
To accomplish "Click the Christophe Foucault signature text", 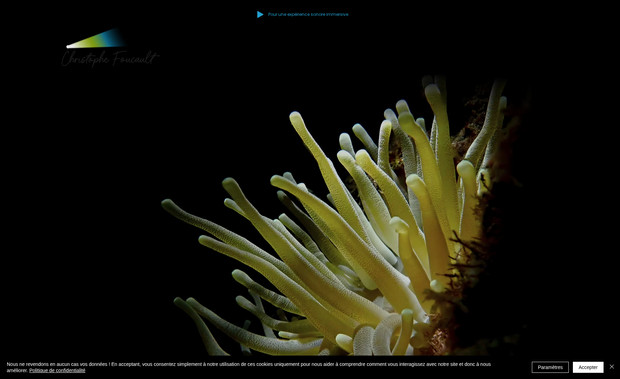I will coord(110,59).
